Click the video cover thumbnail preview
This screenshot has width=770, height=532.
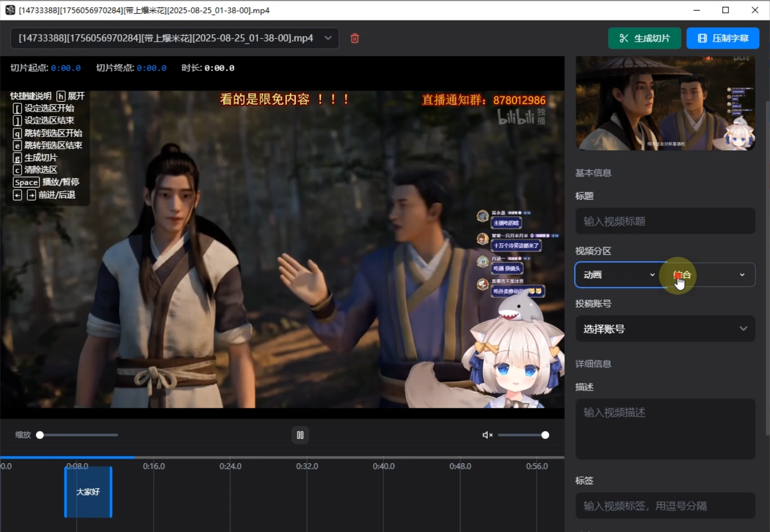click(665, 103)
